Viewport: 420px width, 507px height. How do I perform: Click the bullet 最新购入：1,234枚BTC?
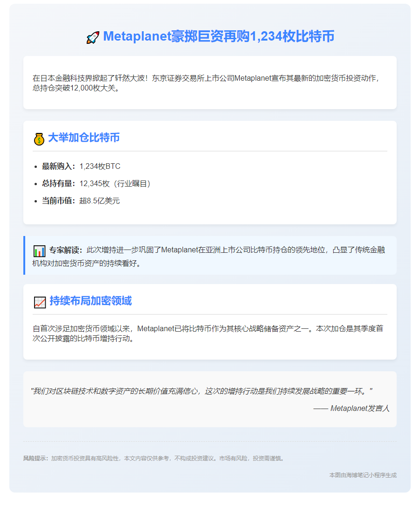coord(81,167)
